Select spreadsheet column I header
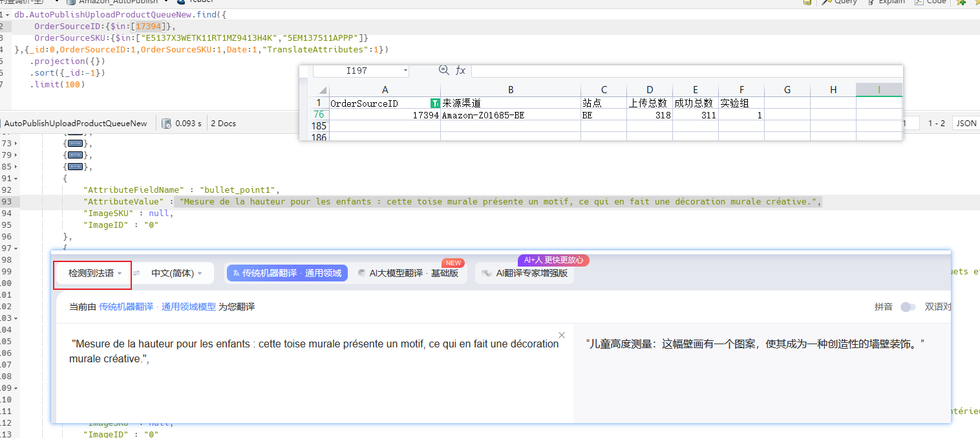The image size is (980, 438). click(879, 90)
